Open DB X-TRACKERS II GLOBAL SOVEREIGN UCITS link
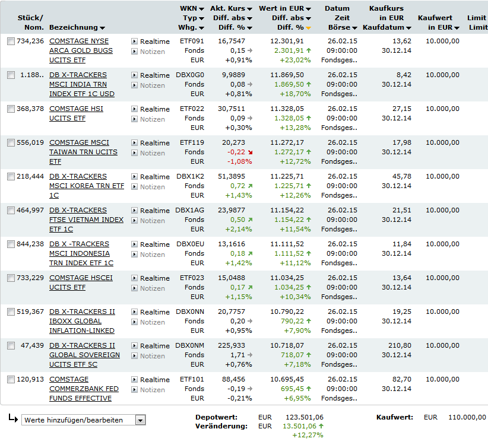Image resolution: width=488 pixels, height=448 pixels. pos(85,355)
